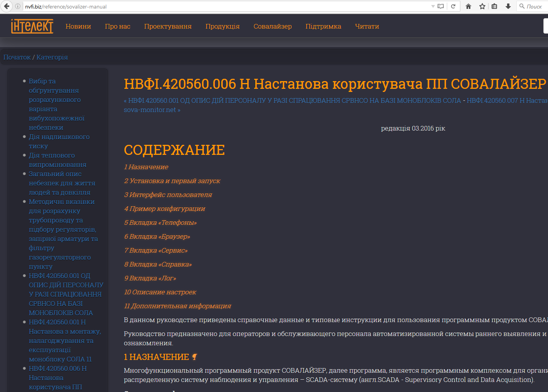The image size is (548, 392).
Task: Open sidebar link Дія теплового випромінювання
Action: 58,160
